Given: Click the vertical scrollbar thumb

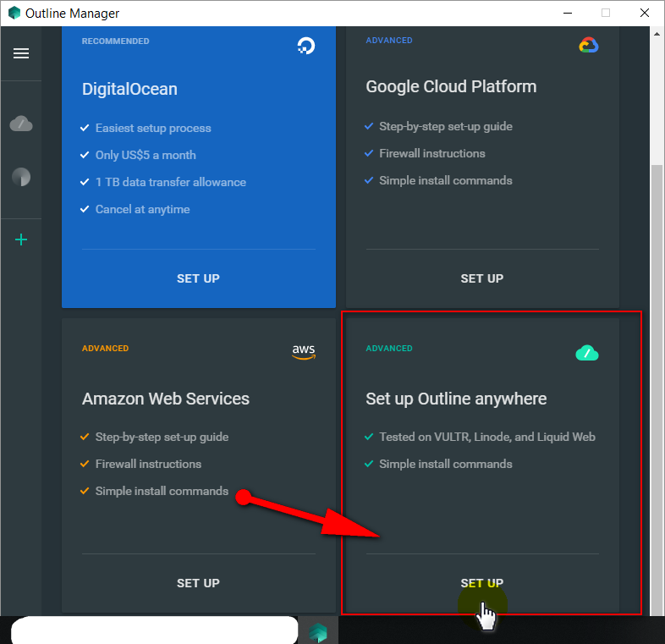Looking at the screenshot, I should 657,389.
